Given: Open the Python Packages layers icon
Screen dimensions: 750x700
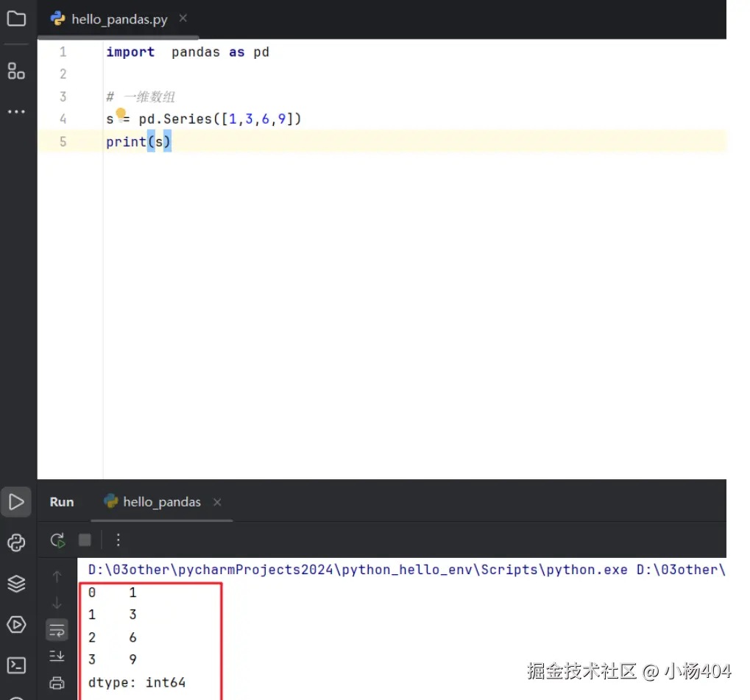Looking at the screenshot, I should tap(16, 583).
